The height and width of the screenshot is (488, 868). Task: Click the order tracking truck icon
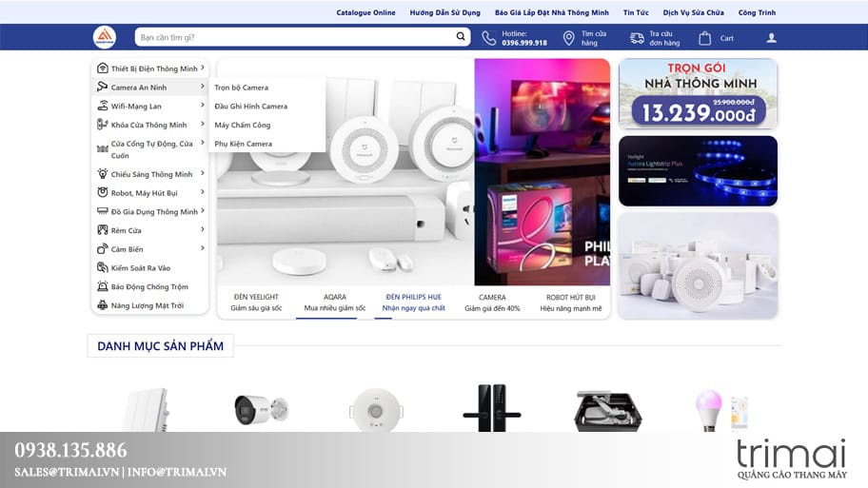point(637,38)
